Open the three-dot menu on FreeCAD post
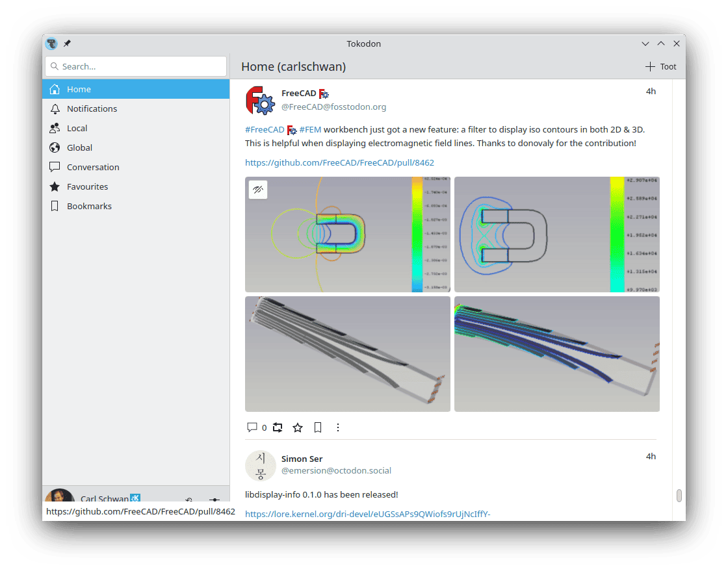 338,427
